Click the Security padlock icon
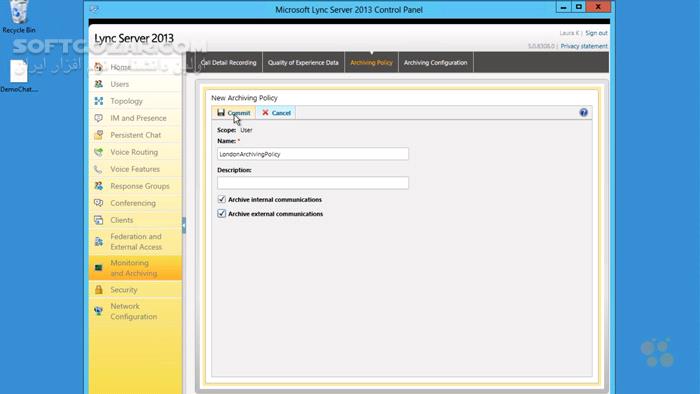The width and height of the screenshot is (700, 394). pyautogui.click(x=99, y=290)
